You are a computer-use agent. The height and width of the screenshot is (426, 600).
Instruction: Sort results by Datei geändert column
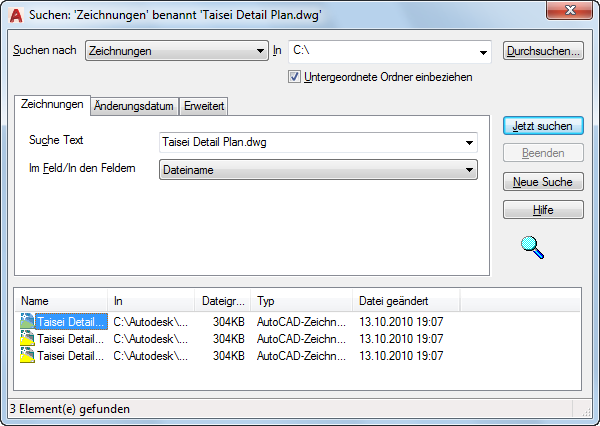(406, 301)
